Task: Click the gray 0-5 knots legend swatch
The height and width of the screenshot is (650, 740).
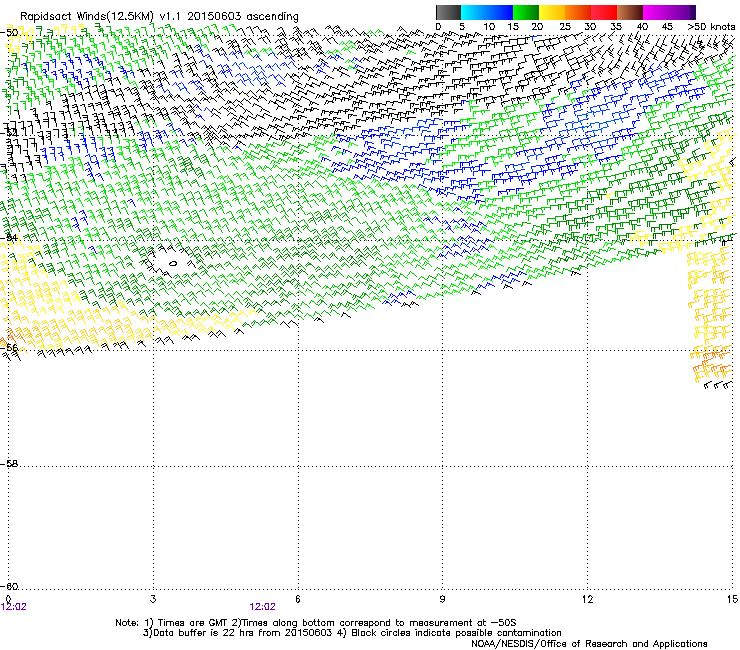Action: click(x=448, y=12)
